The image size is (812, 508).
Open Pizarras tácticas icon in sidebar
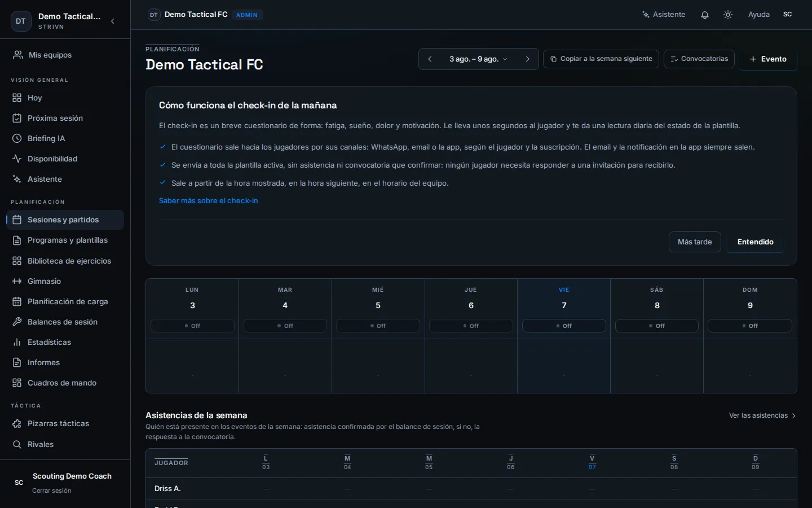pyautogui.click(x=17, y=423)
